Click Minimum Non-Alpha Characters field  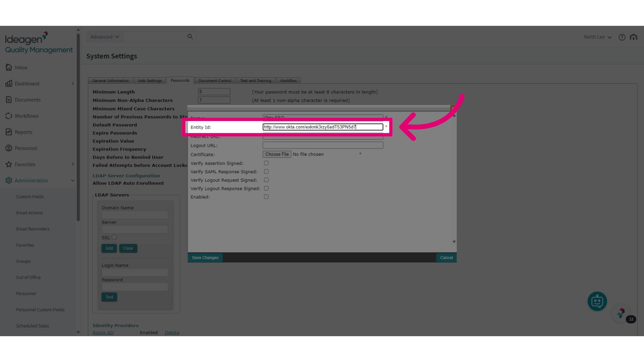(x=214, y=100)
